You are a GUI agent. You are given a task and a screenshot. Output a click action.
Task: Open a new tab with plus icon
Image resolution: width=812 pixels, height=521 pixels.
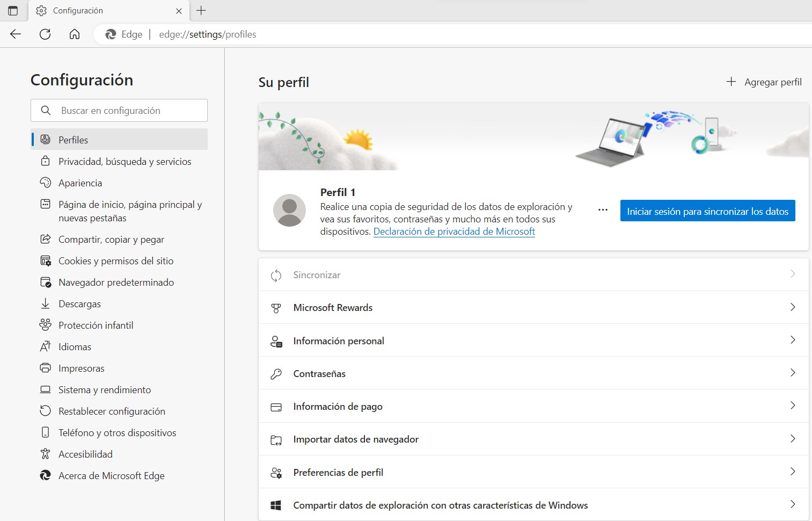pos(201,10)
